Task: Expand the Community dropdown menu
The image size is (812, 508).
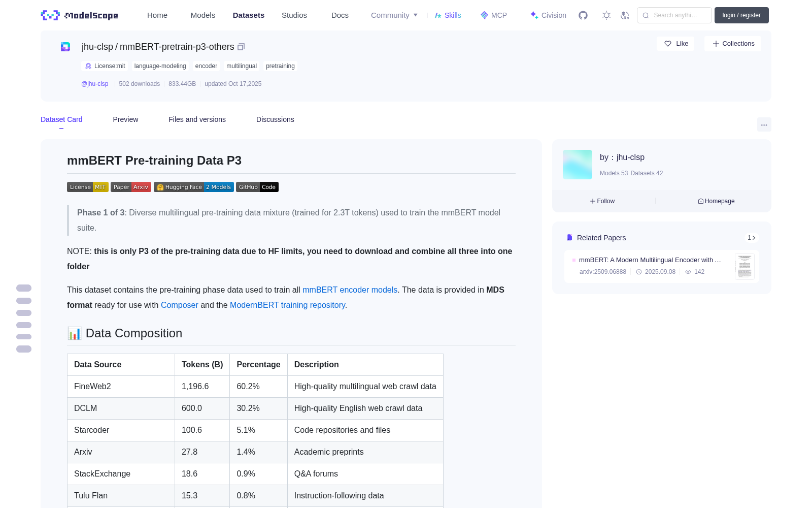Action: coord(394,15)
